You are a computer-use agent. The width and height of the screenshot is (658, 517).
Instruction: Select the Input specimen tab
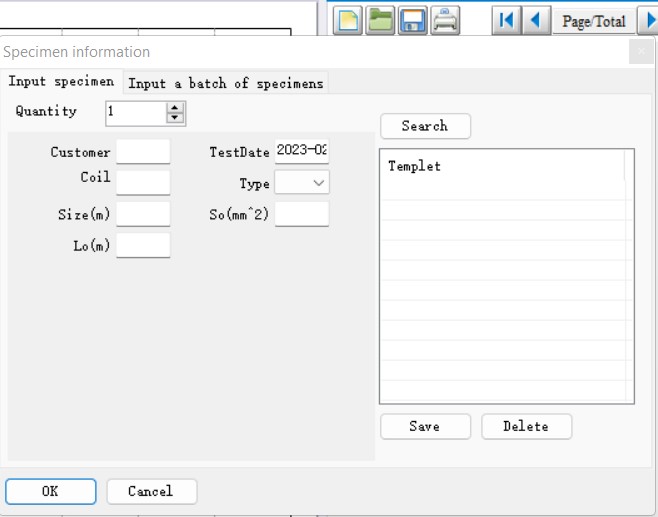pyautogui.click(x=61, y=81)
